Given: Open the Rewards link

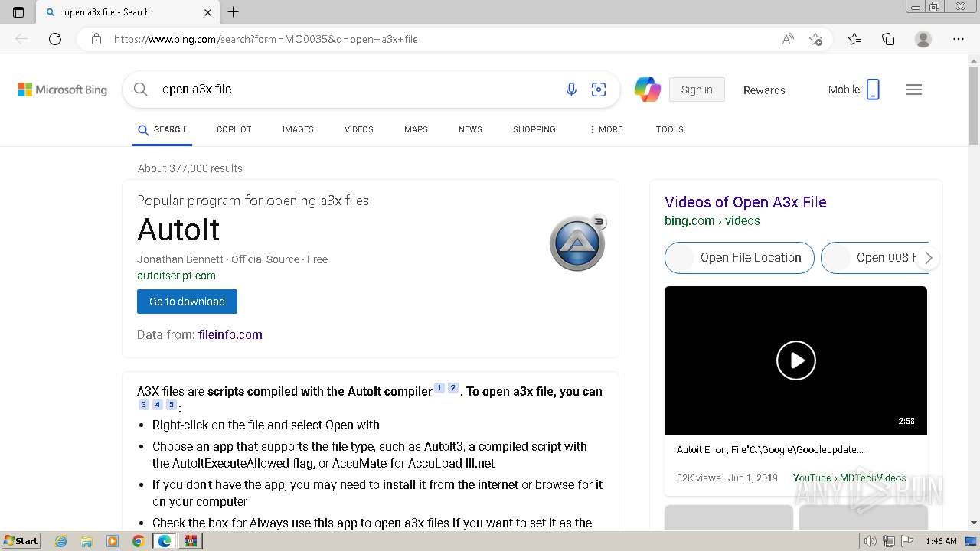Looking at the screenshot, I should point(764,90).
